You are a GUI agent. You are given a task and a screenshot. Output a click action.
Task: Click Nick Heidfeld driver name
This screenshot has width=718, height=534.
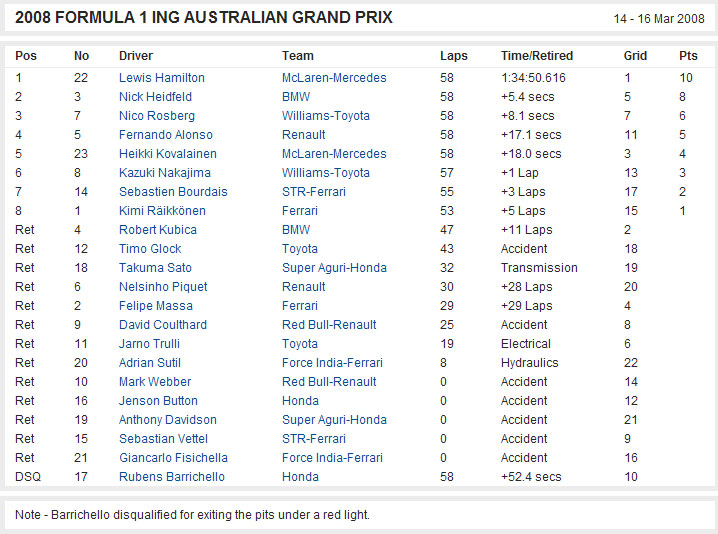pos(155,97)
